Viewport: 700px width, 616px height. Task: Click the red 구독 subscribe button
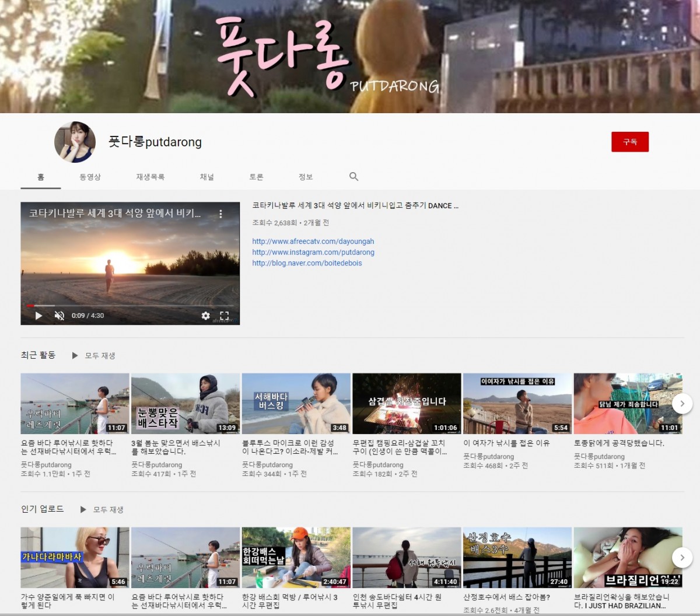click(629, 142)
